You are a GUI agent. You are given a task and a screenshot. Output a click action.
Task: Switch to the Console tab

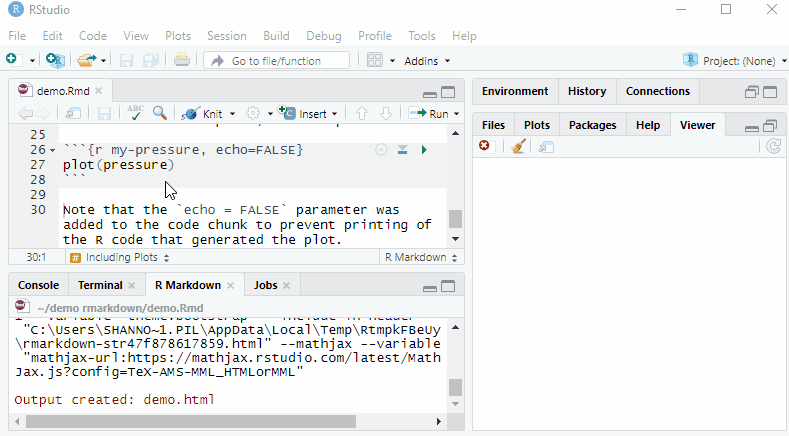coord(38,285)
